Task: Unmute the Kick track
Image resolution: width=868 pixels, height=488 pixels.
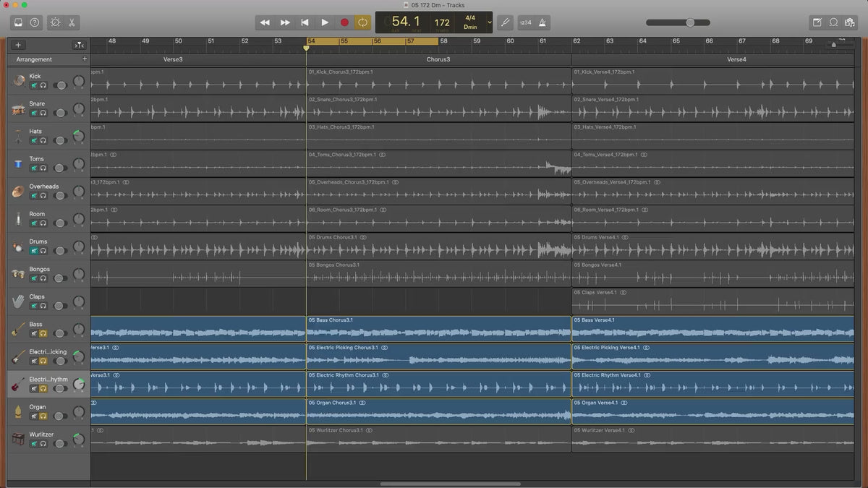Action: (x=33, y=85)
